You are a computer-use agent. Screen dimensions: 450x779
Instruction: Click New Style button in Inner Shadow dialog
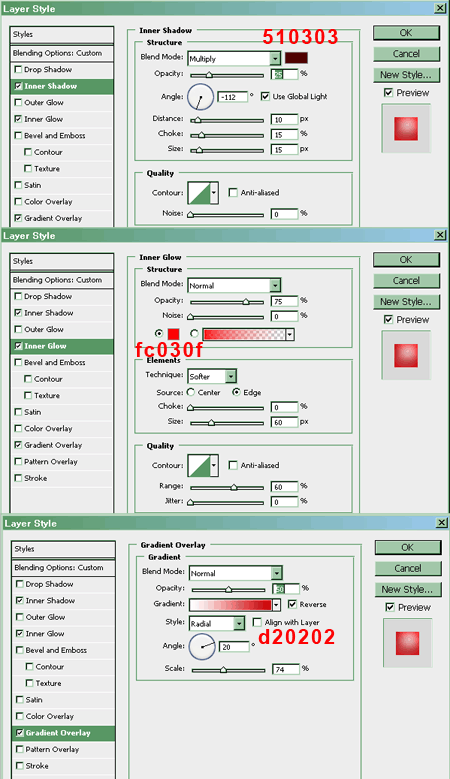tap(406, 75)
